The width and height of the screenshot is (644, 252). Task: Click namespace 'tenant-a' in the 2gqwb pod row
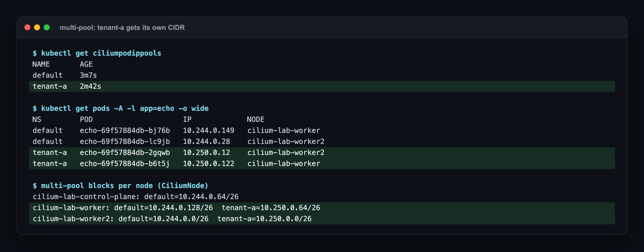click(50, 152)
